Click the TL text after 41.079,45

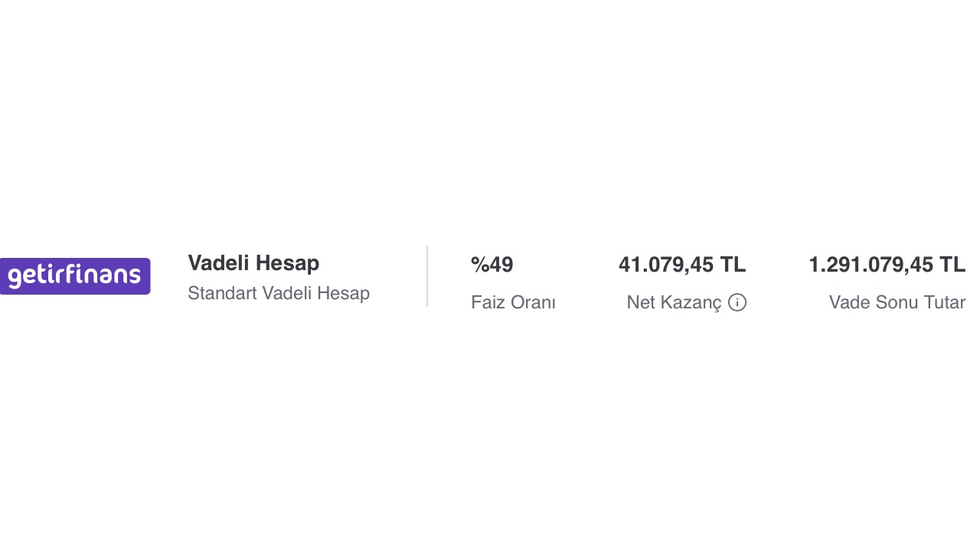(733, 265)
